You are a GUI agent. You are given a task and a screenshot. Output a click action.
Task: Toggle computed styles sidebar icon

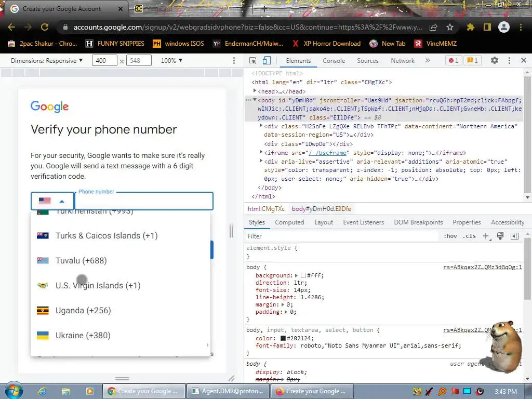click(515, 236)
